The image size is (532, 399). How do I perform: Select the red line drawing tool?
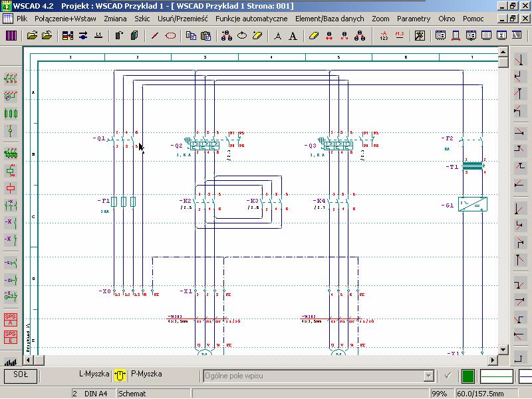tap(155, 35)
